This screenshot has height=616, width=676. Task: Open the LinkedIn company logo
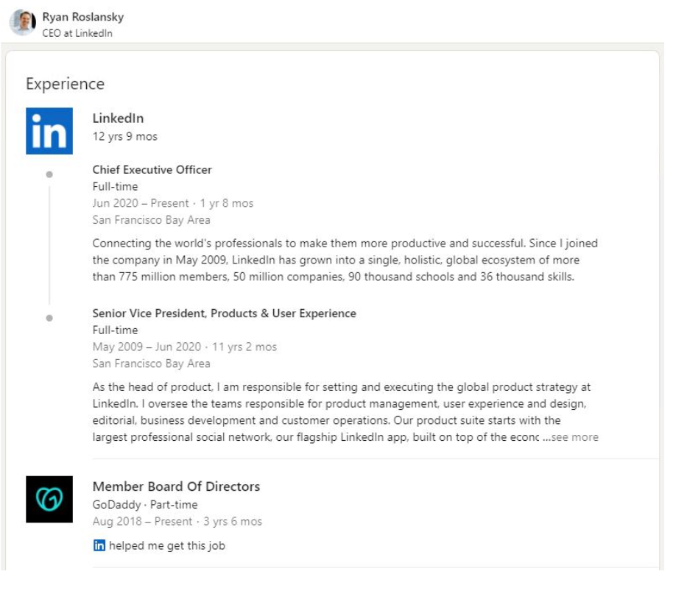click(x=49, y=131)
